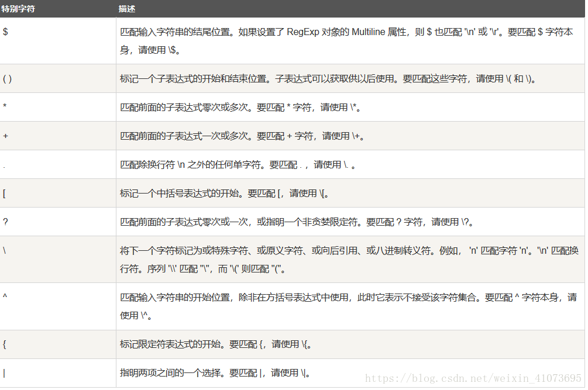The height and width of the screenshot is (390, 588).
Task: Click description starting 匹配输入字符串的开始位置
Action: (x=350, y=306)
